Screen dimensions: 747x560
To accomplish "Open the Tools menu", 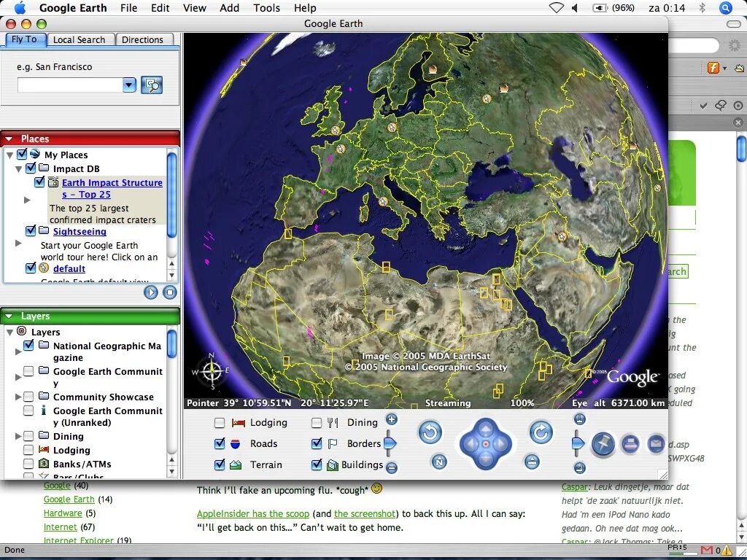I will click(x=266, y=8).
